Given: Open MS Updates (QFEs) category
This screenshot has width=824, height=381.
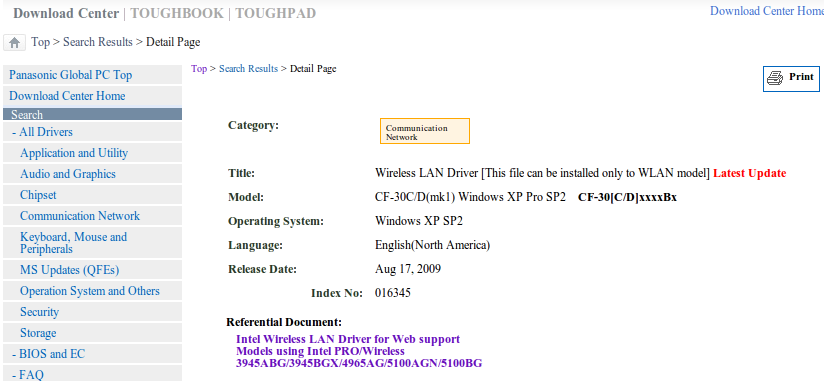Looking at the screenshot, I should 92,270.
